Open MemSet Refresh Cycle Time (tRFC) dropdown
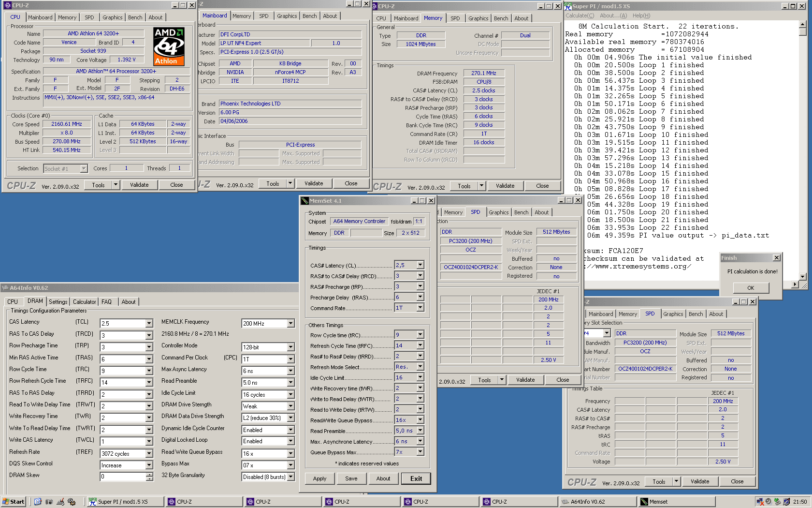812x508 pixels. coord(420,345)
